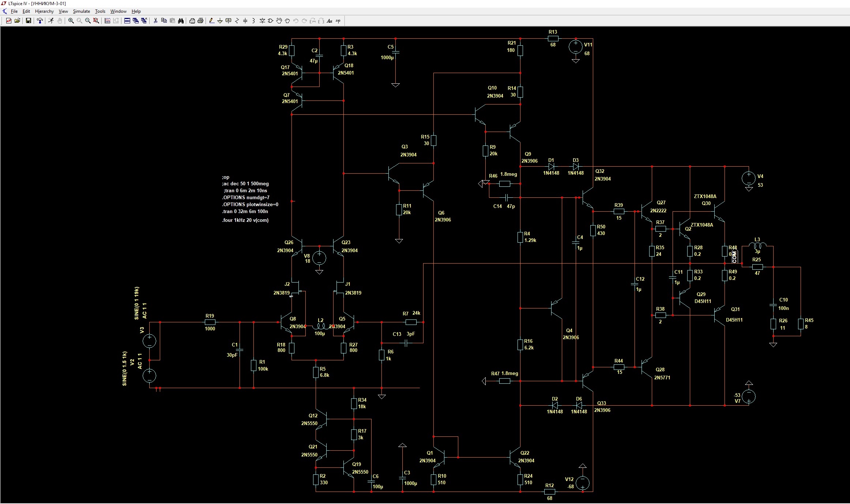Select the capacitor component tool
850x504 pixels.
245,21
